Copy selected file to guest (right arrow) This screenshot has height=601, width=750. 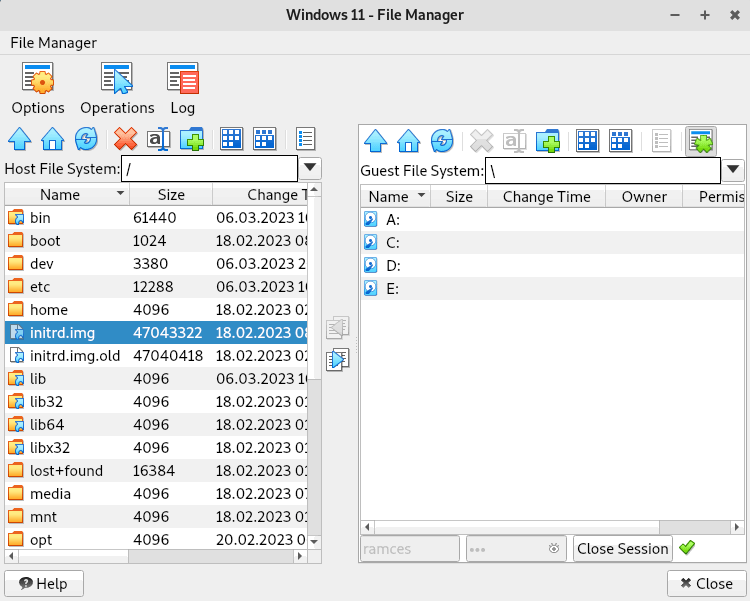pos(338,360)
